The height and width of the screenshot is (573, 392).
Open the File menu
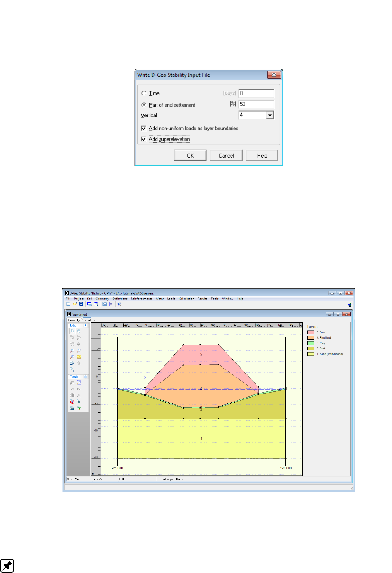coord(68,298)
